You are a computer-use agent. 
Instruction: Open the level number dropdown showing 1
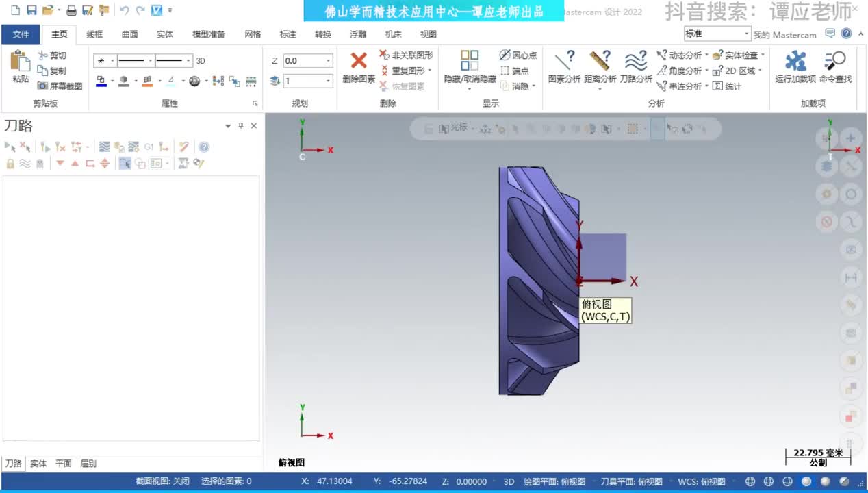coord(329,81)
